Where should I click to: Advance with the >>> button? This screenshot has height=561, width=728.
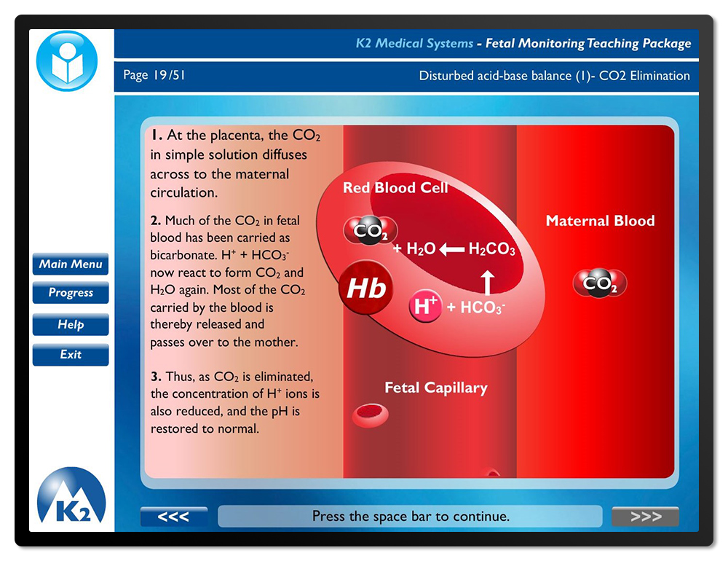[x=645, y=517]
